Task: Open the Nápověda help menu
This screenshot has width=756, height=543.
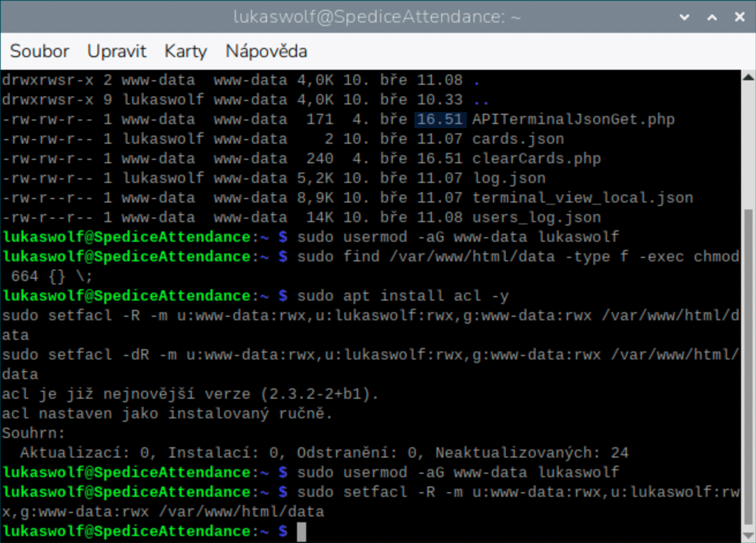Action: click(x=266, y=51)
